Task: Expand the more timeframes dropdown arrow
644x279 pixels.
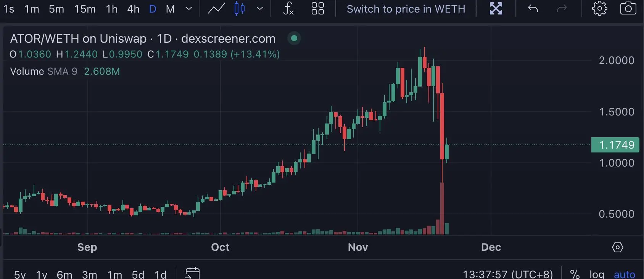Action: tap(188, 8)
